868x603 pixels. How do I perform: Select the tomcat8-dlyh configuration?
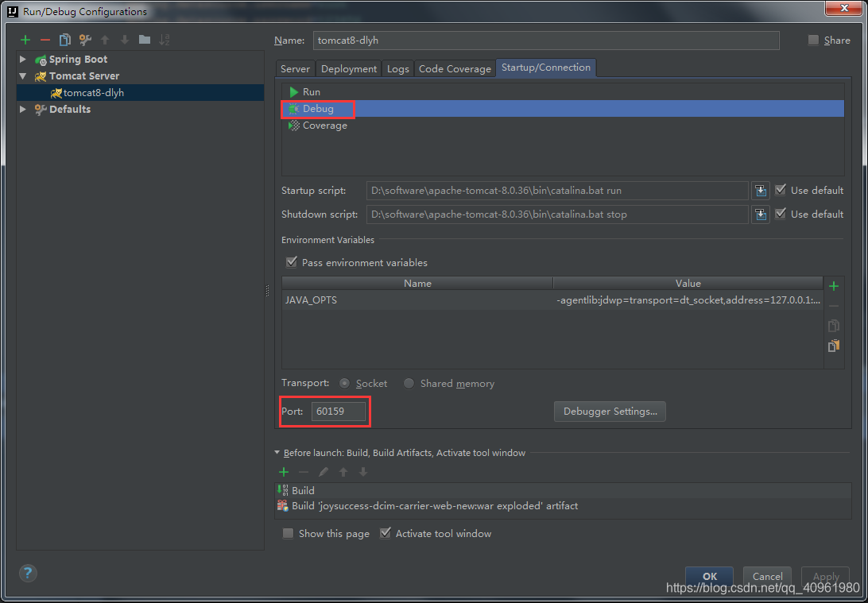tap(140, 92)
